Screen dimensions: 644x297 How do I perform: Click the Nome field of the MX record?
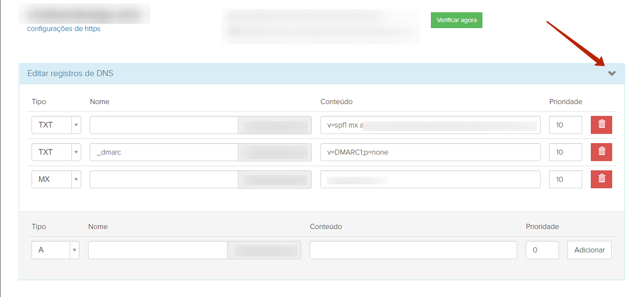[x=164, y=179]
